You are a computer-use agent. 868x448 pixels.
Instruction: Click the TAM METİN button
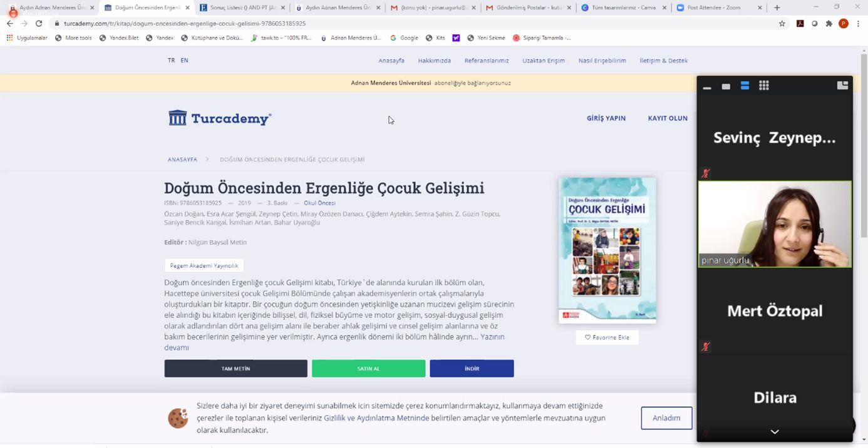click(235, 369)
